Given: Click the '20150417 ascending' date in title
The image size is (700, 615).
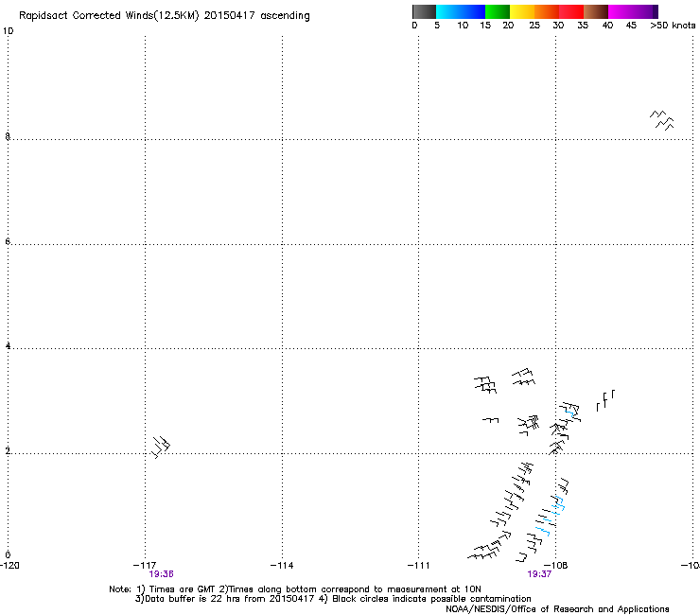Looking at the screenshot, I should click(x=256, y=16).
